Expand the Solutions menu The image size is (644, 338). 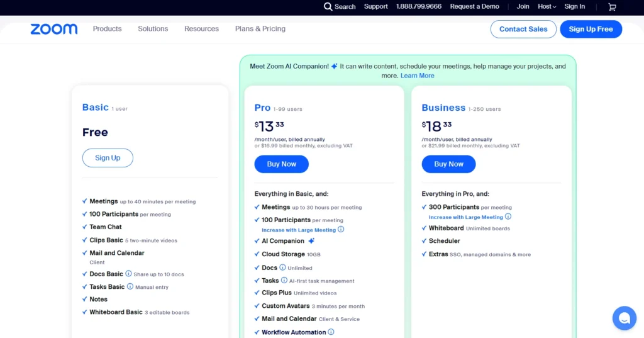point(153,29)
